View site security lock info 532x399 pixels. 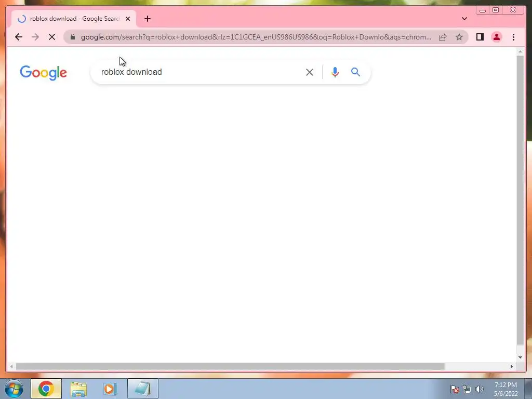pos(73,37)
